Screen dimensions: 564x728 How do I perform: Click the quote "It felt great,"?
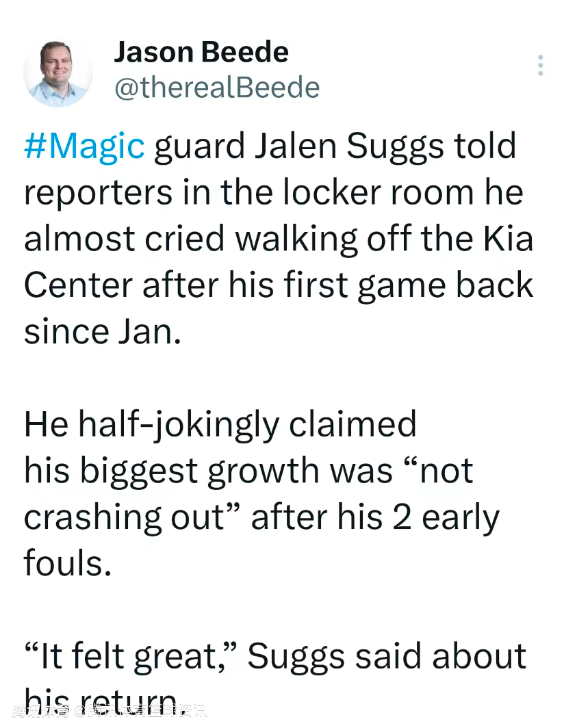pyautogui.click(x=130, y=655)
